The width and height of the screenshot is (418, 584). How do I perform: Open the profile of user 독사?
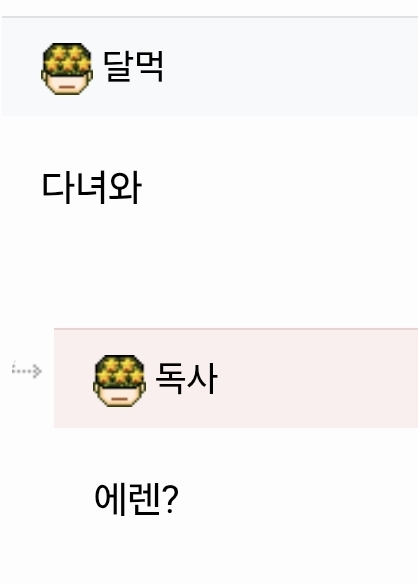[x=186, y=378]
